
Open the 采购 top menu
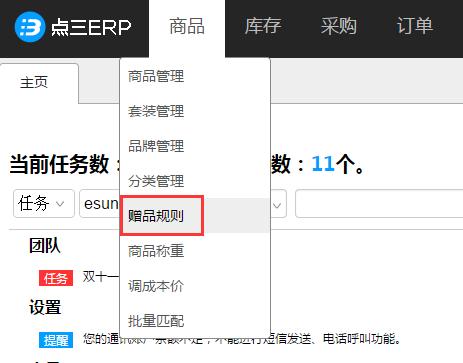pos(338,26)
